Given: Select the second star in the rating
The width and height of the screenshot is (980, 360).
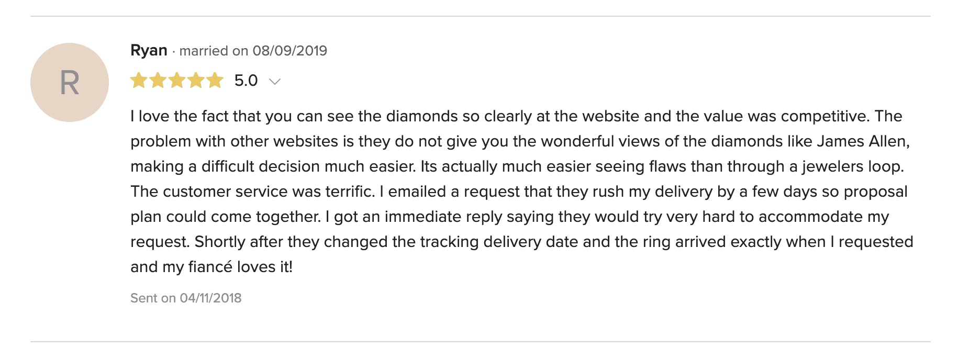Looking at the screenshot, I should coord(159,81).
